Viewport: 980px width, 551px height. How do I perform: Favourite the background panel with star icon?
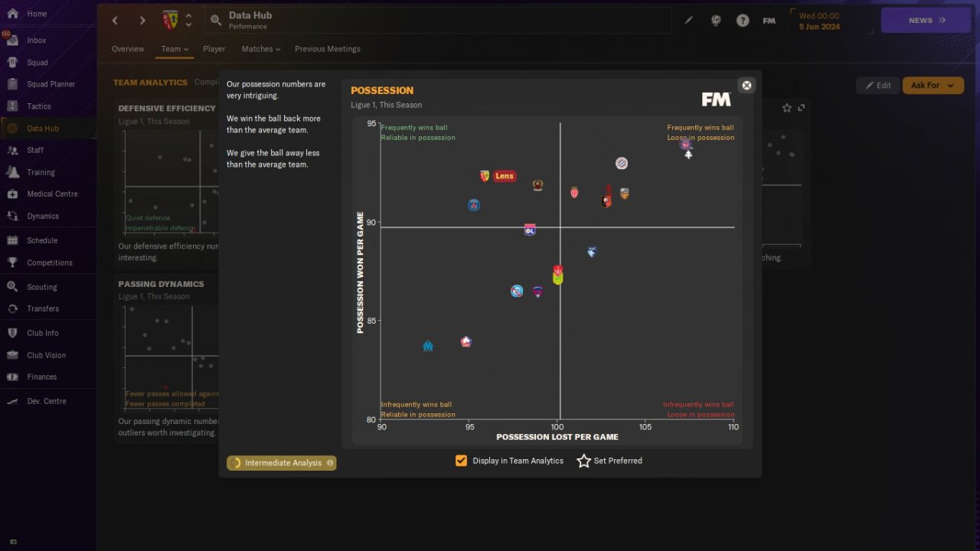point(787,108)
